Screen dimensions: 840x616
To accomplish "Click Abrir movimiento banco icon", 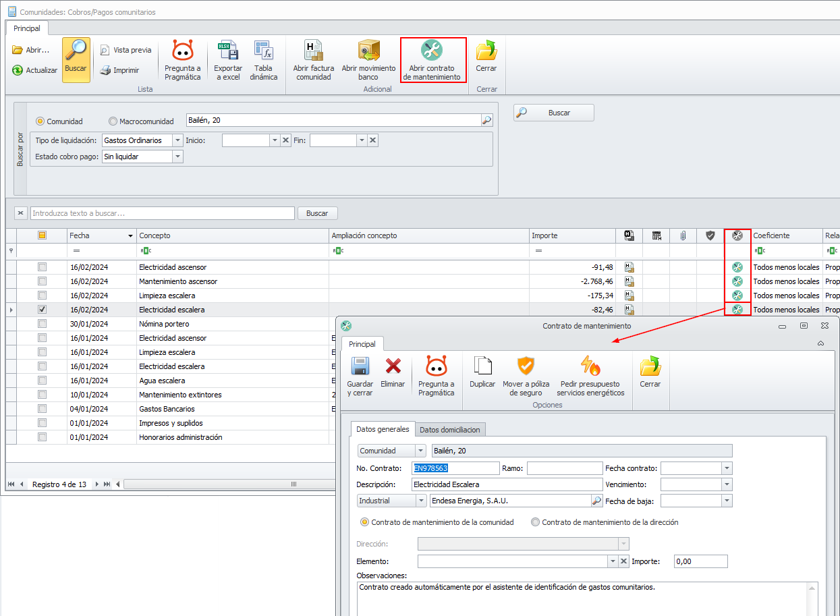I will [368, 51].
